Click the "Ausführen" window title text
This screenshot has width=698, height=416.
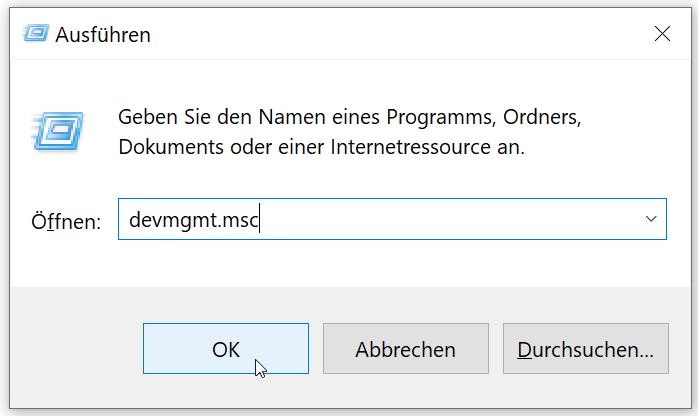click(x=103, y=35)
